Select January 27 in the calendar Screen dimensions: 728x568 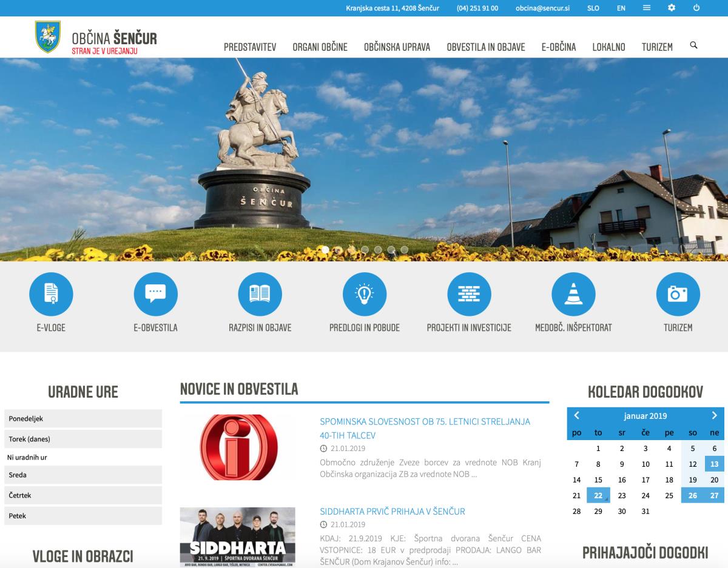714,495
